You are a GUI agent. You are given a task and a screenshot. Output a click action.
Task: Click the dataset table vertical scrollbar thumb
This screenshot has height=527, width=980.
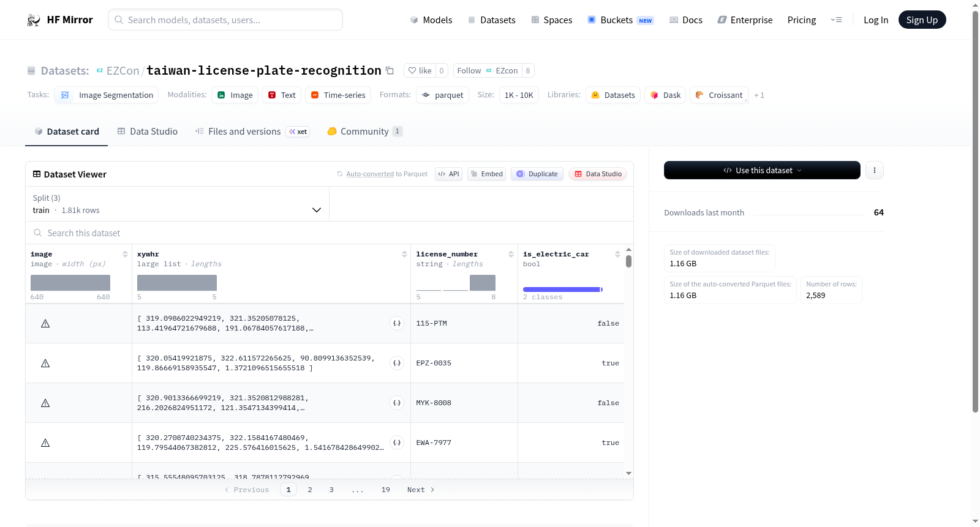[628, 261]
